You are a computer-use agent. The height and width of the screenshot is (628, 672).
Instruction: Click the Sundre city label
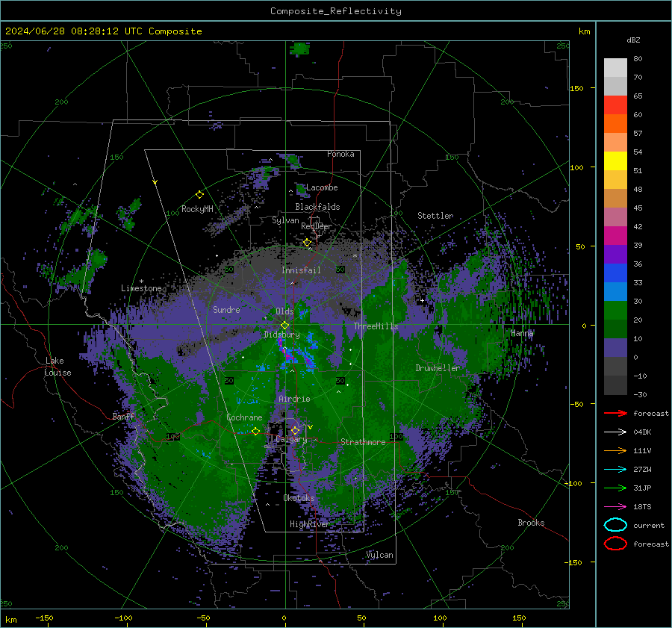[x=226, y=309]
